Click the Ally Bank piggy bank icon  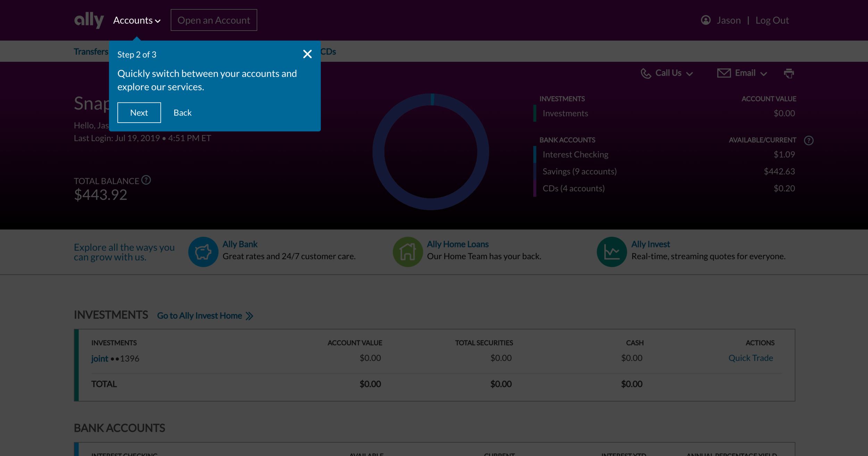tap(203, 252)
